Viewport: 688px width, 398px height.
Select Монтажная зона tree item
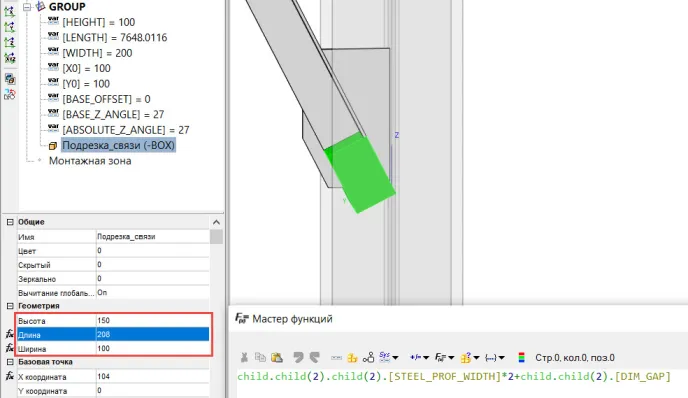tap(90, 161)
